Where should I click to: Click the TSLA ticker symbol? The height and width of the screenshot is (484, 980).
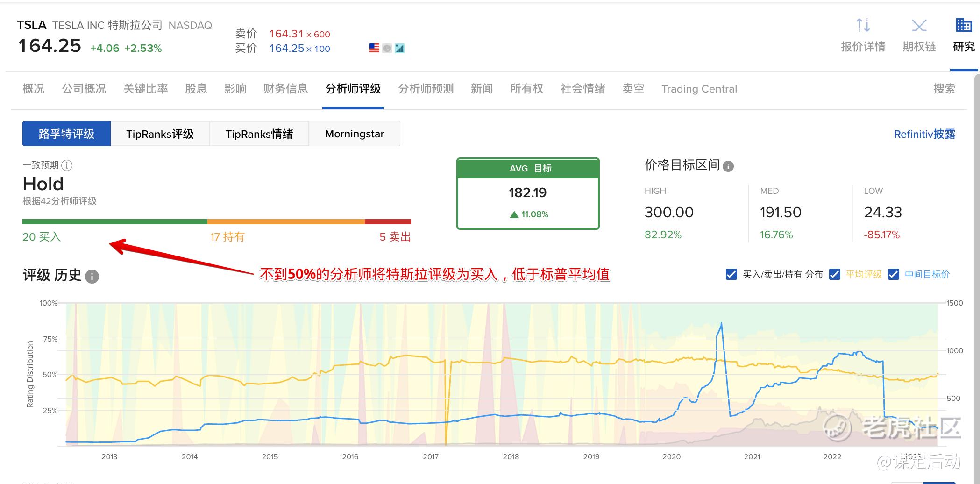[32, 25]
